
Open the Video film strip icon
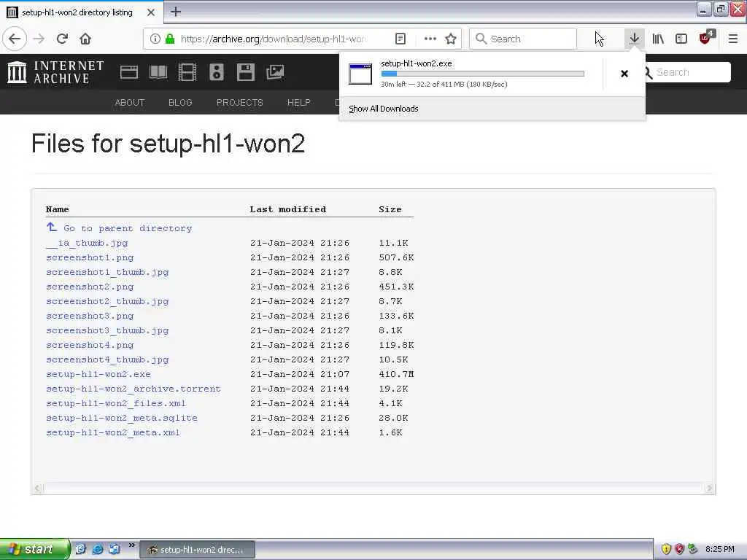(x=187, y=72)
